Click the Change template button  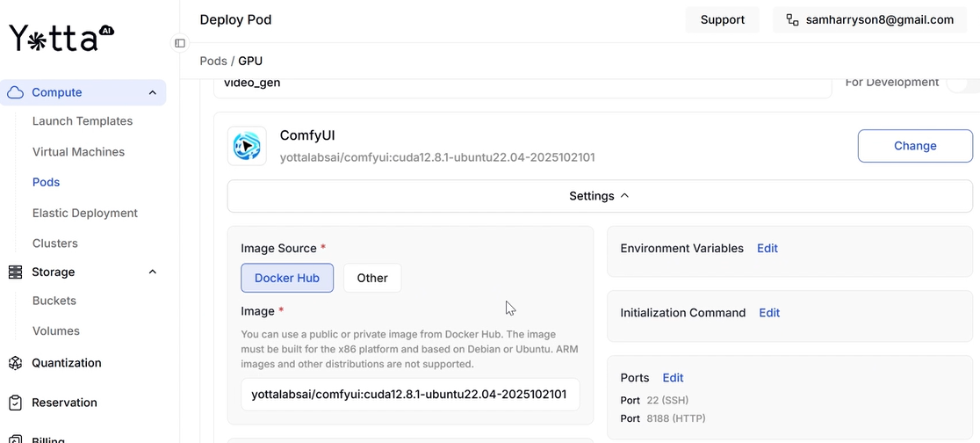pyautogui.click(x=914, y=146)
